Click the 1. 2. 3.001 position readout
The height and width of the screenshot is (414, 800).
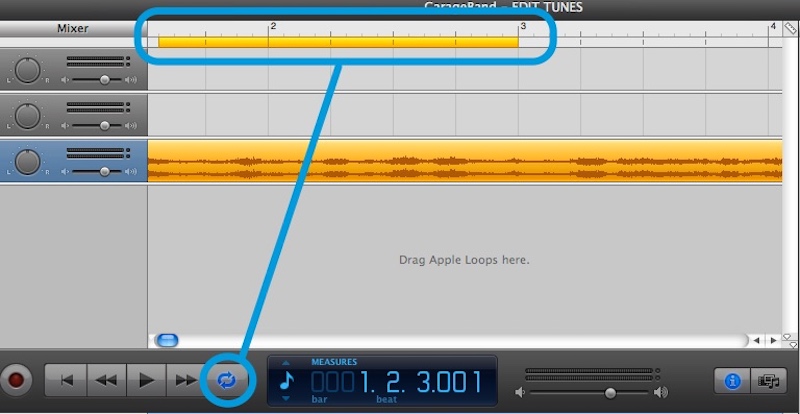(x=421, y=382)
